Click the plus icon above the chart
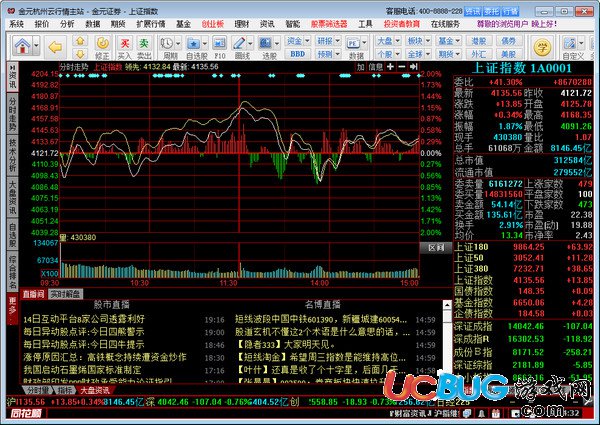 pyautogui.click(x=390, y=67)
